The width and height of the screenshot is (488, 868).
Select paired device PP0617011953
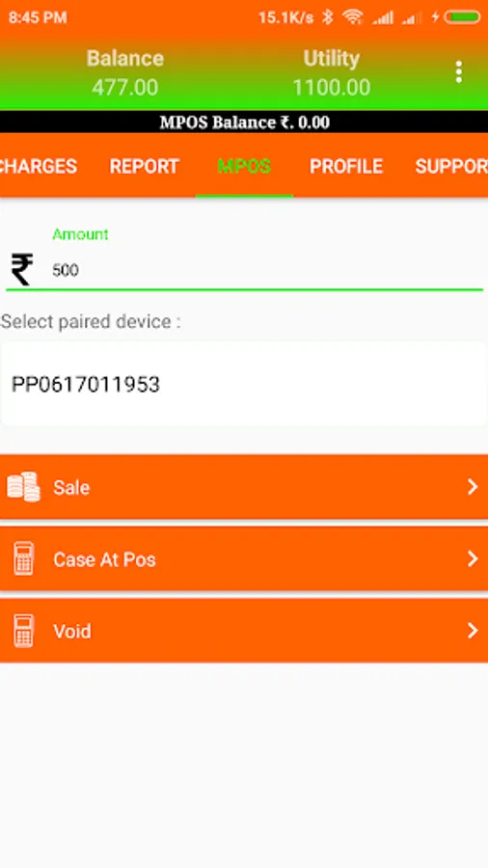click(244, 384)
